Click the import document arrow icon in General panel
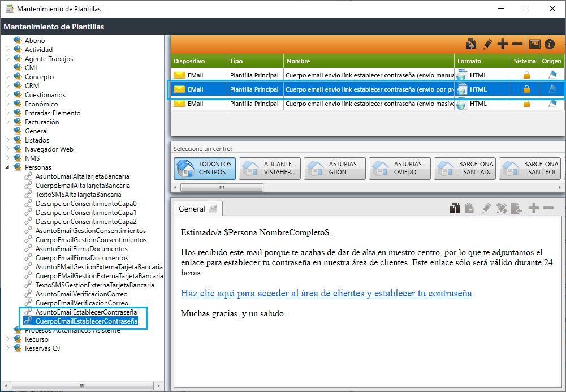 pos(516,208)
